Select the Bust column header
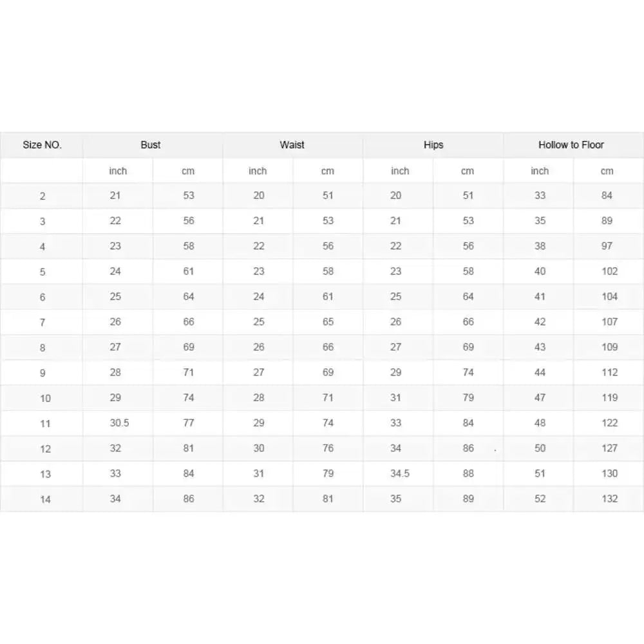This screenshot has height=644, width=644. tap(151, 145)
